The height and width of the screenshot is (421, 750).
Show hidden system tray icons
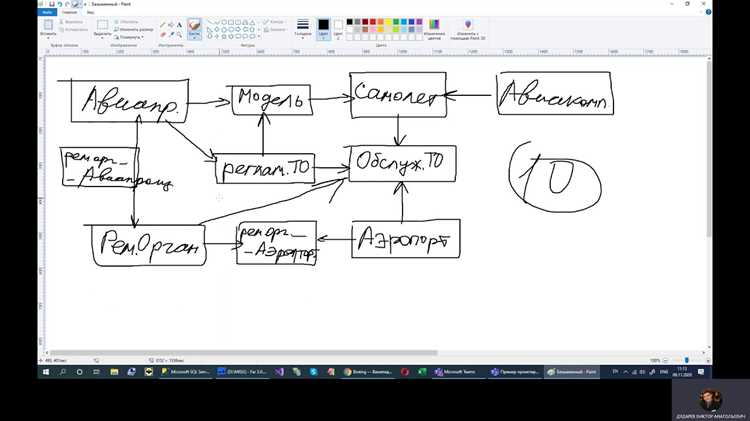tap(625, 372)
